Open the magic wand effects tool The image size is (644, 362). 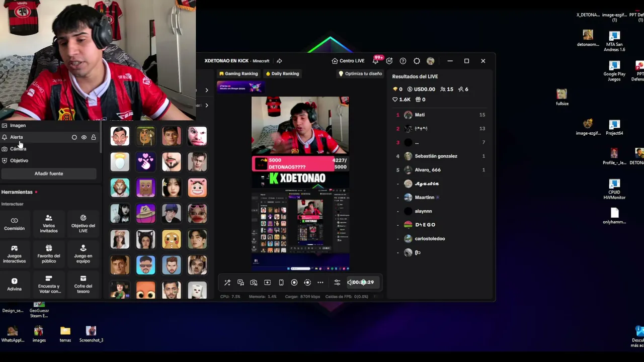point(227,283)
